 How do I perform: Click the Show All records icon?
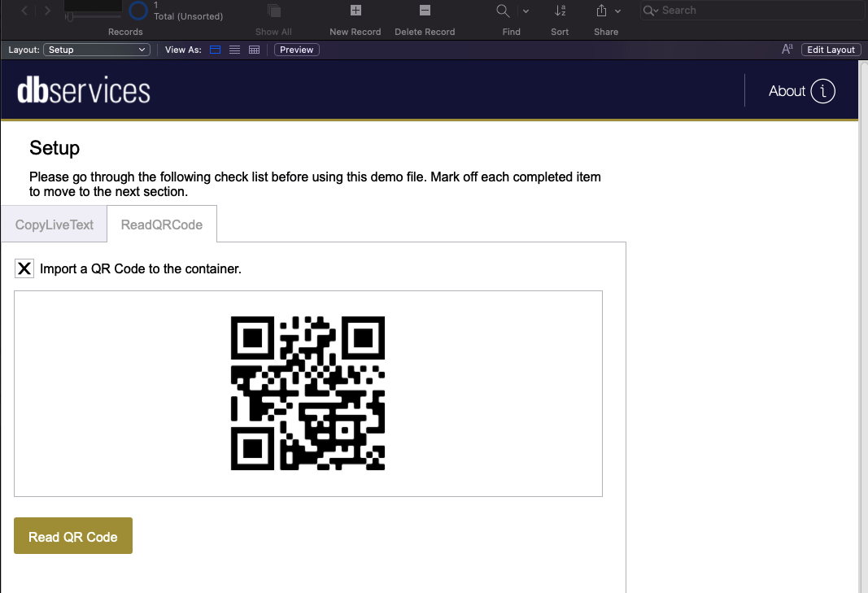[273, 11]
